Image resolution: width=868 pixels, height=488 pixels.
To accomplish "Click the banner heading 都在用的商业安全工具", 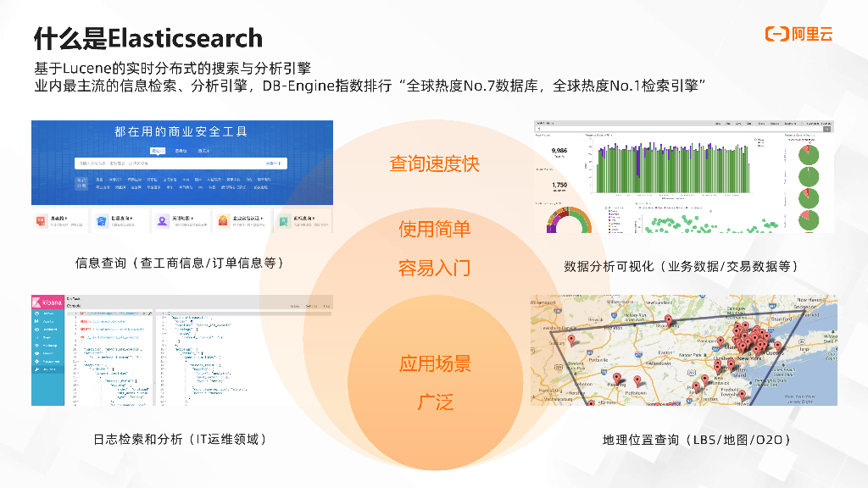I will (181, 131).
